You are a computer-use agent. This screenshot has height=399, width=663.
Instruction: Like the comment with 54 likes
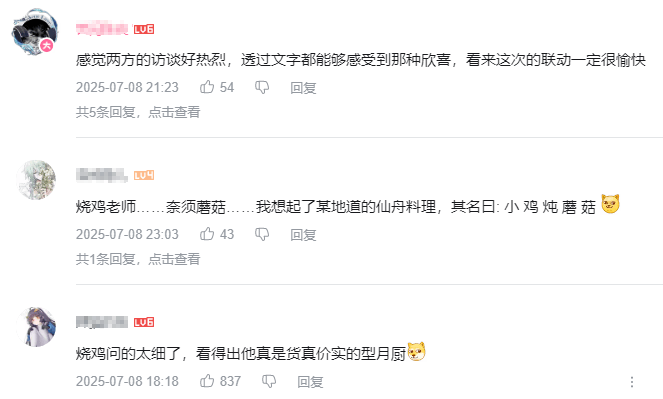pyautogui.click(x=207, y=87)
